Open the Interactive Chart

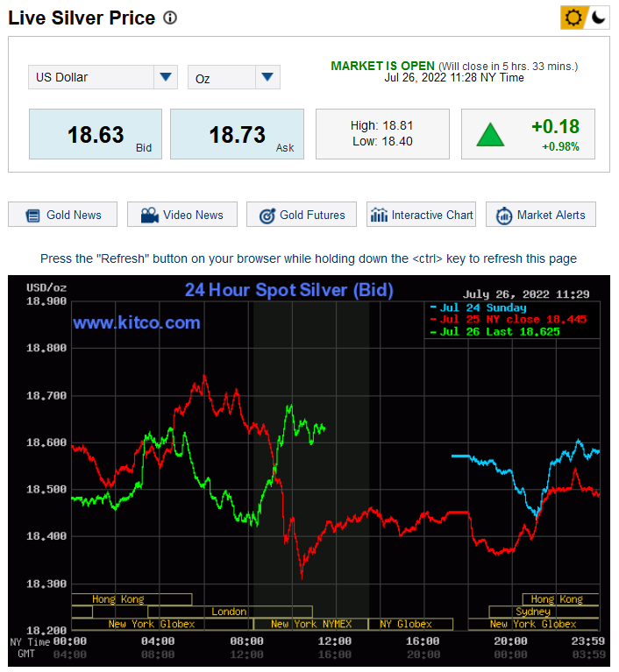point(421,215)
